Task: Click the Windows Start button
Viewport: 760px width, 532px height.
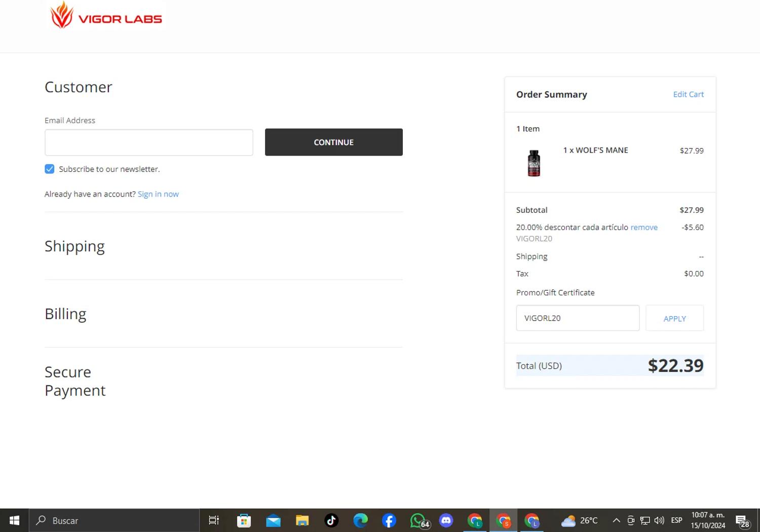Action: pyautogui.click(x=14, y=520)
